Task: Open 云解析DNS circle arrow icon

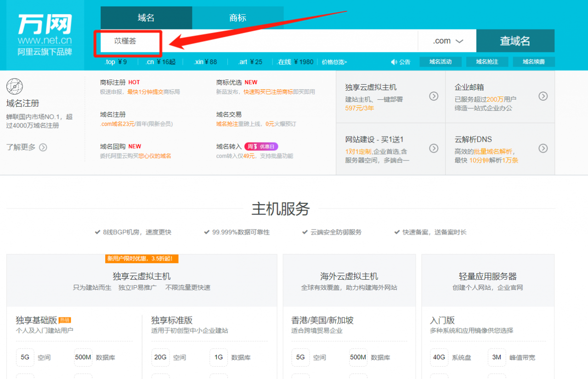Action: coord(543,148)
